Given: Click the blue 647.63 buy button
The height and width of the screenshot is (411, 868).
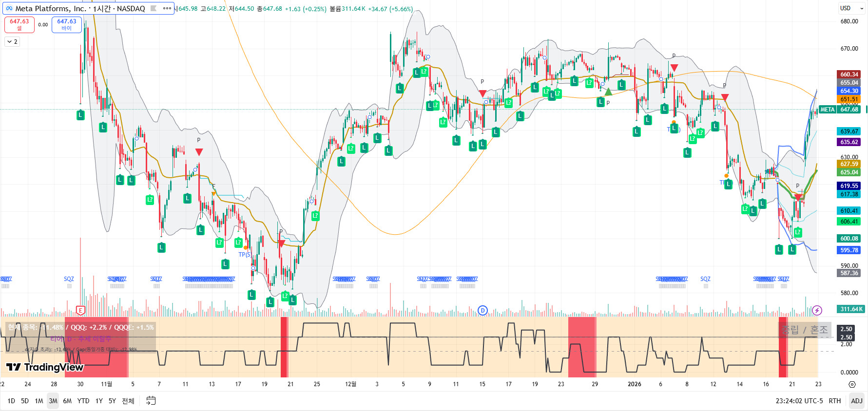Looking at the screenshot, I should pos(67,24).
